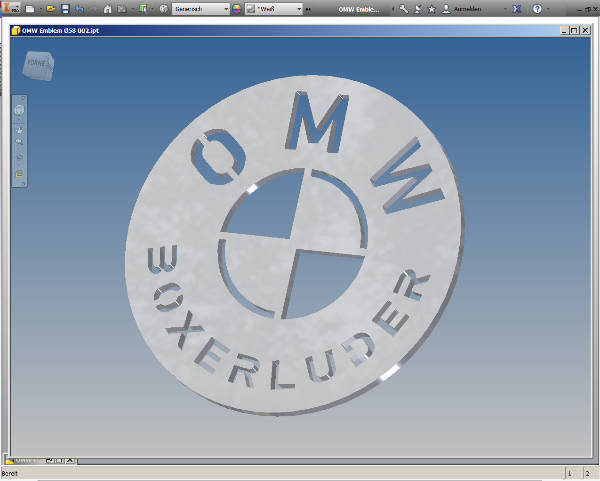Click the user sign-in person icon
This screenshot has width=600, height=481.
pyautogui.click(x=446, y=9)
